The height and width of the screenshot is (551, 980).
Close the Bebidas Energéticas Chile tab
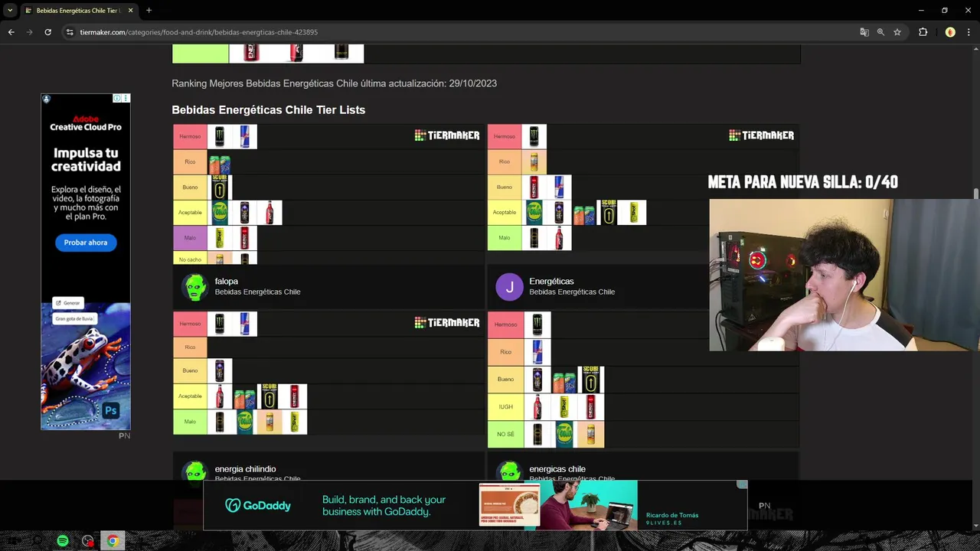pos(131,11)
